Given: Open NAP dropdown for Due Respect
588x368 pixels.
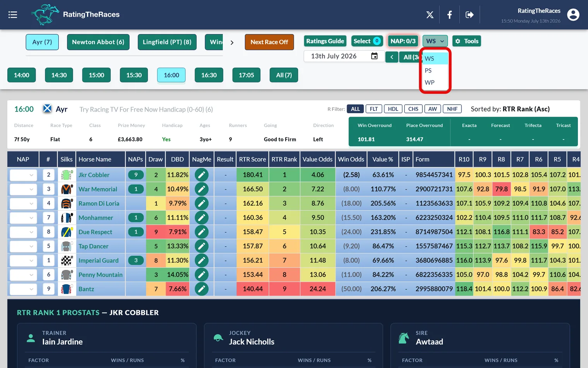Looking at the screenshot, I should (x=23, y=232).
